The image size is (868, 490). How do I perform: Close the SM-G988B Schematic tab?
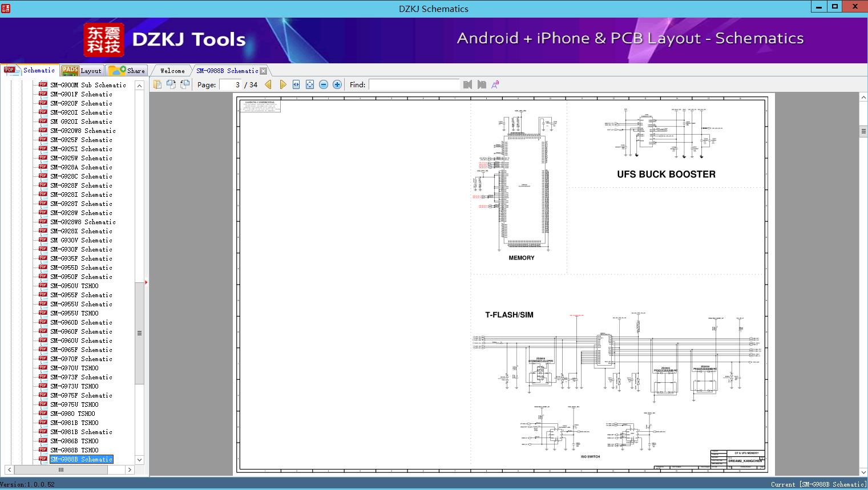(x=264, y=71)
